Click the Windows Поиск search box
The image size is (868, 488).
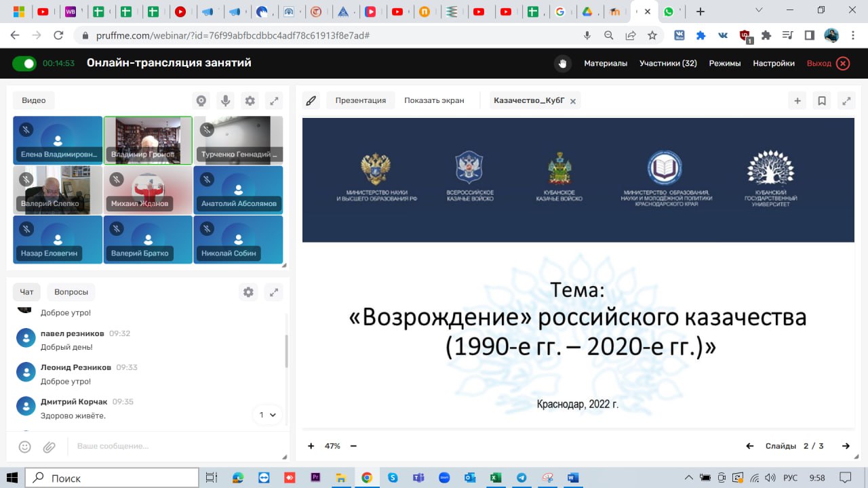(x=112, y=478)
